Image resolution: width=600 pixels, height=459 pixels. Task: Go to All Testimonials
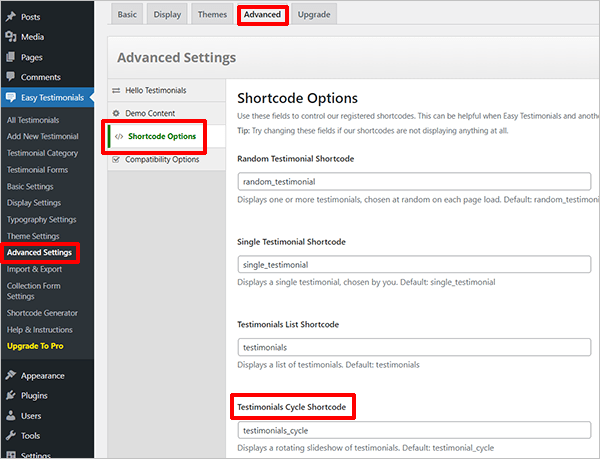coord(33,120)
